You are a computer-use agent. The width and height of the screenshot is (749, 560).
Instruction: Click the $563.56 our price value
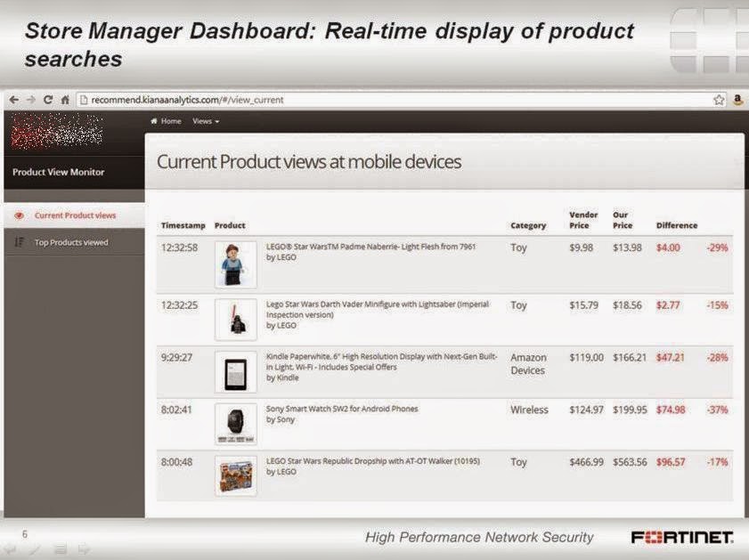tap(630, 462)
